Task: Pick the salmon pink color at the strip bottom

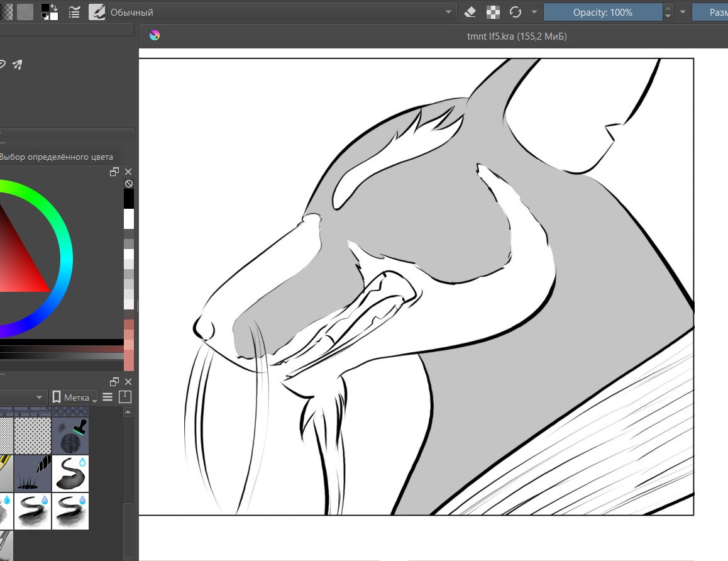Action: pos(129,360)
